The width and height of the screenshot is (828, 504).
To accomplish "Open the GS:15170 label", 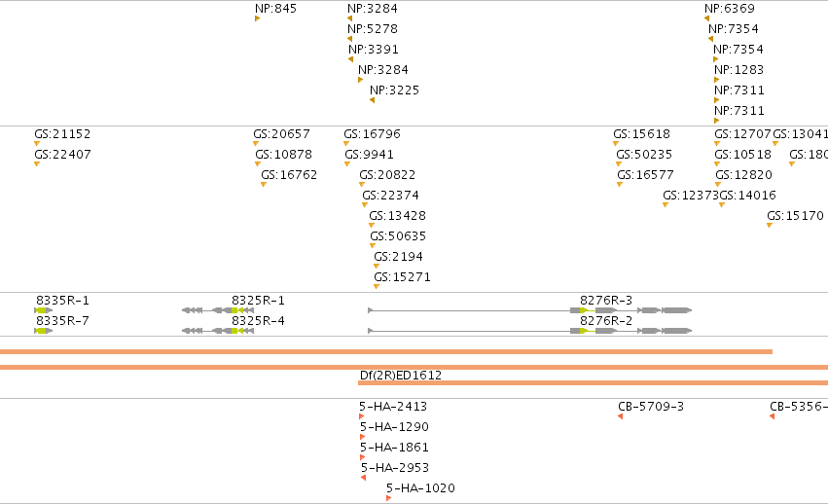I will click(795, 216).
